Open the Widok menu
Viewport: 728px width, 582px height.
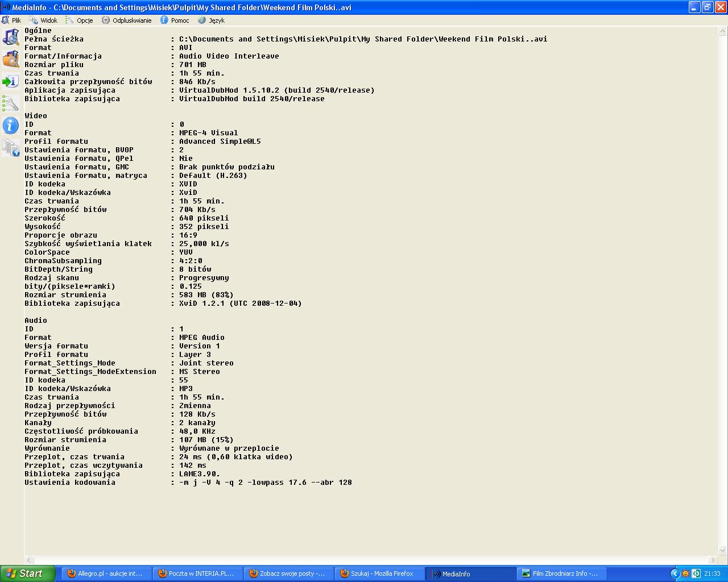(x=43, y=20)
